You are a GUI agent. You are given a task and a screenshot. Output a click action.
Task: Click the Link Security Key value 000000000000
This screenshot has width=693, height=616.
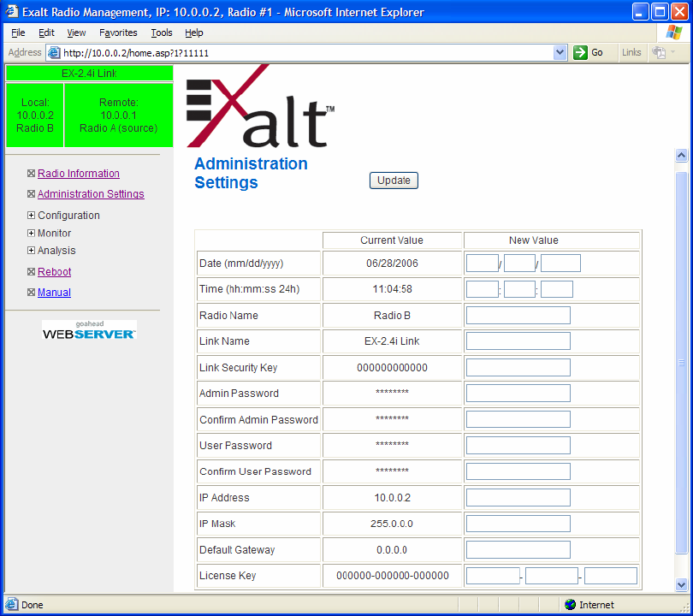(392, 368)
